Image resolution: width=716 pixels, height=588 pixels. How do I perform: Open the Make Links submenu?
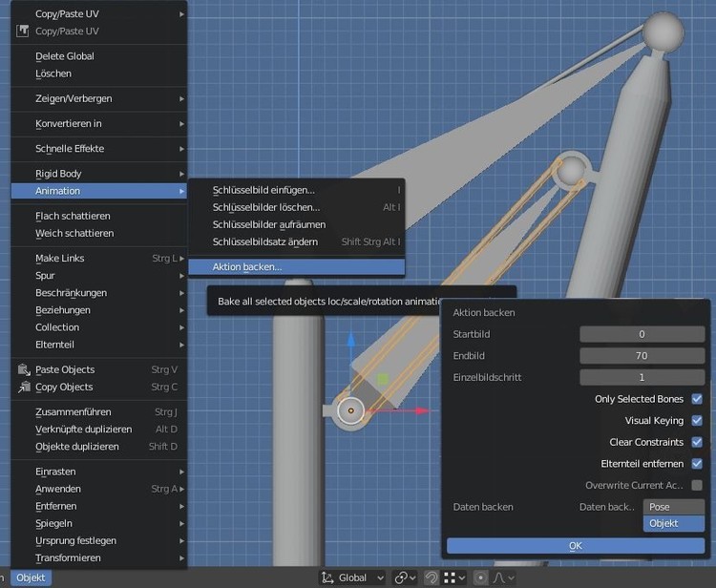[99, 258]
